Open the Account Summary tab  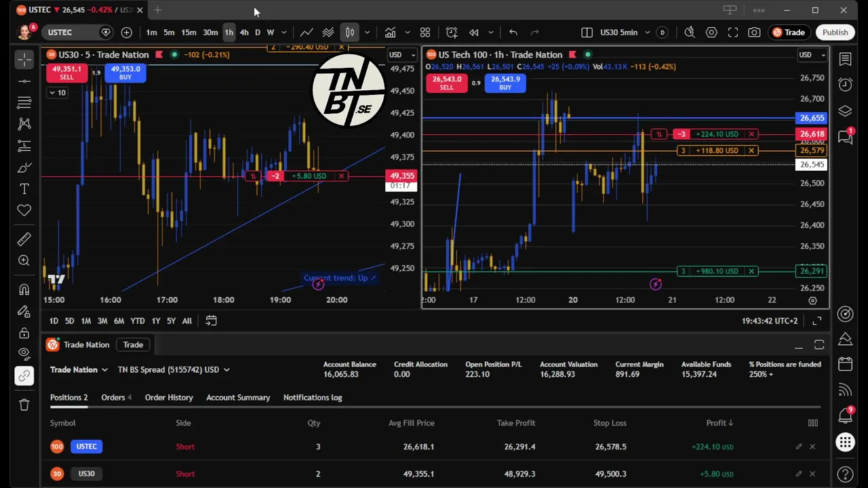click(238, 398)
